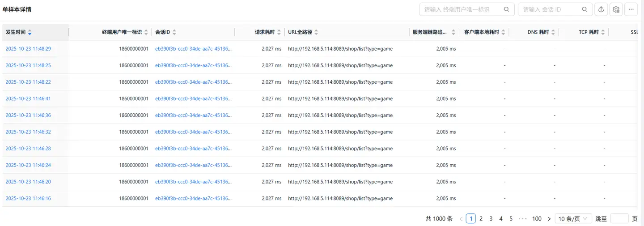Sort by 发生时间 column sort icon

pos(30,32)
